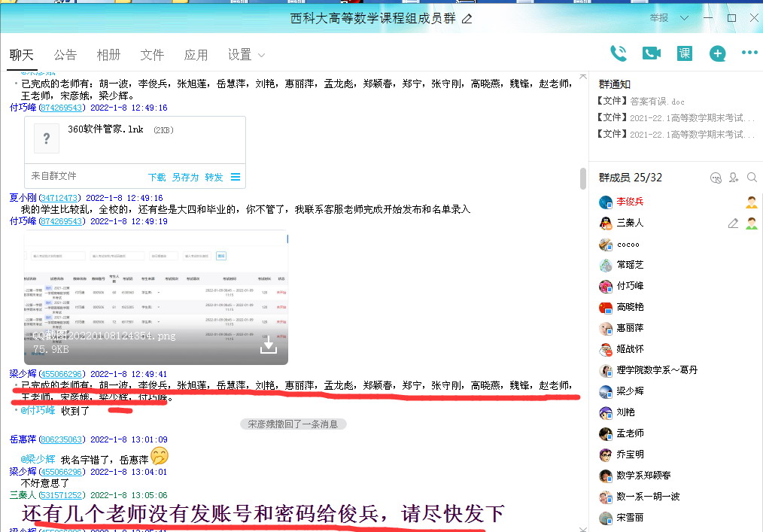Download the QQ截图 image via arrow icon
The image size is (763, 532).
[269, 345]
